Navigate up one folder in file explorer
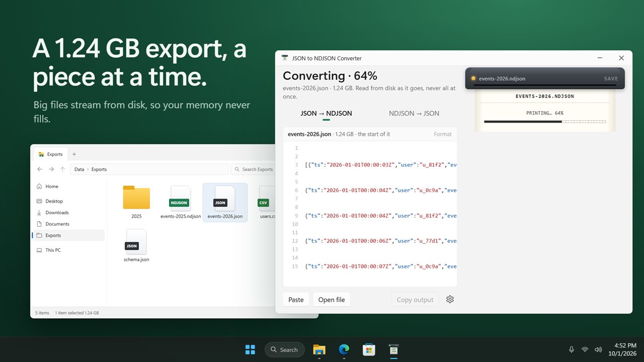 (x=62, y=169)
